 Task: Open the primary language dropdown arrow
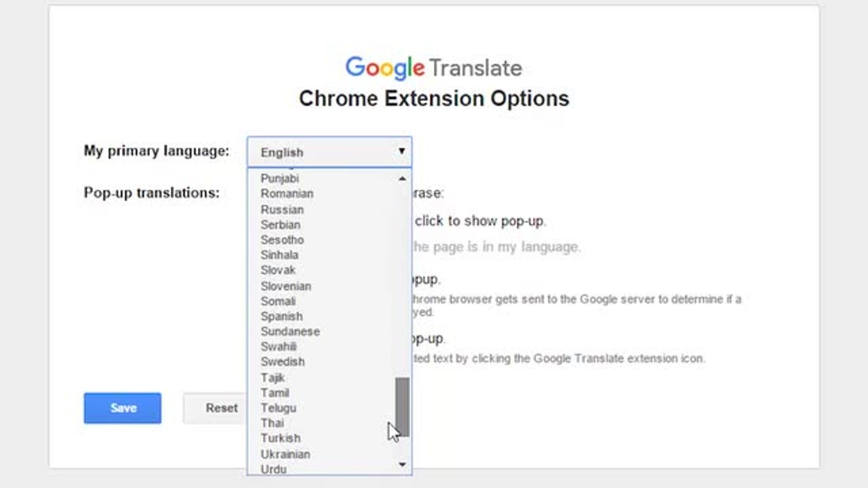401,151
